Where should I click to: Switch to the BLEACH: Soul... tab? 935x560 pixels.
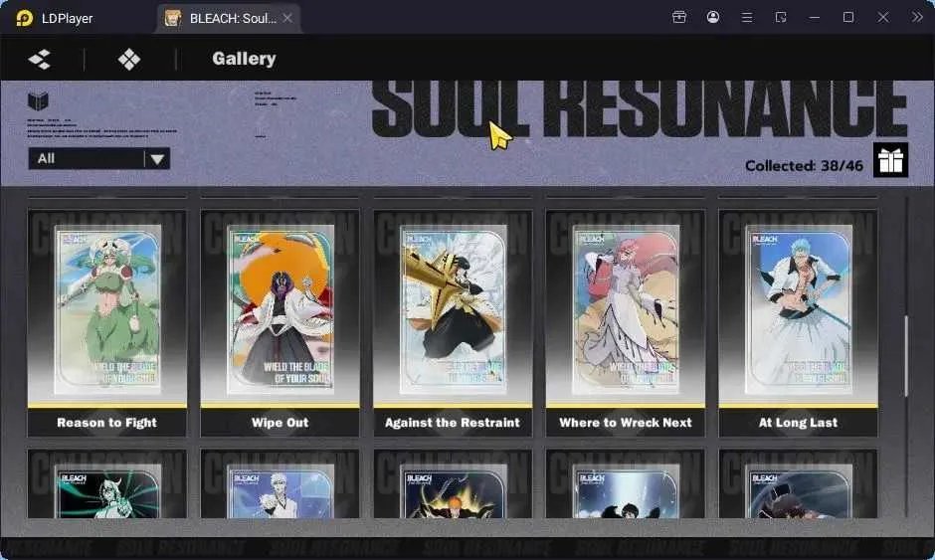click(229, 19)
